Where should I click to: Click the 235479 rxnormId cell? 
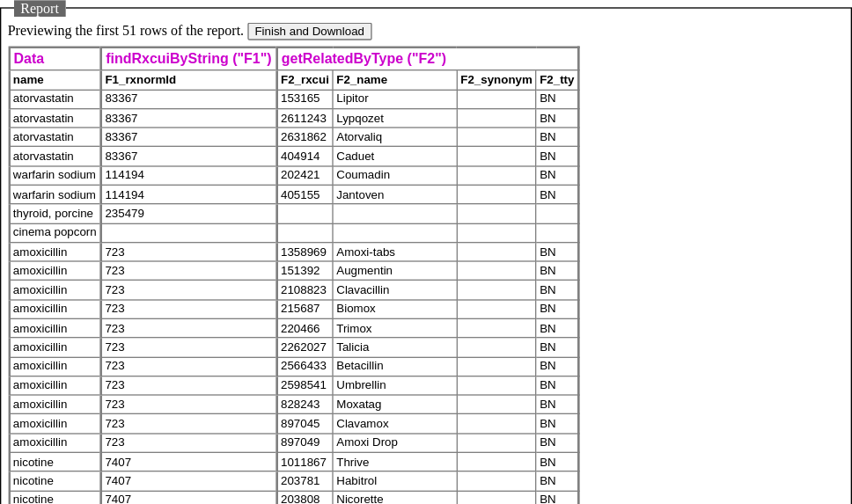pos(188,214)
